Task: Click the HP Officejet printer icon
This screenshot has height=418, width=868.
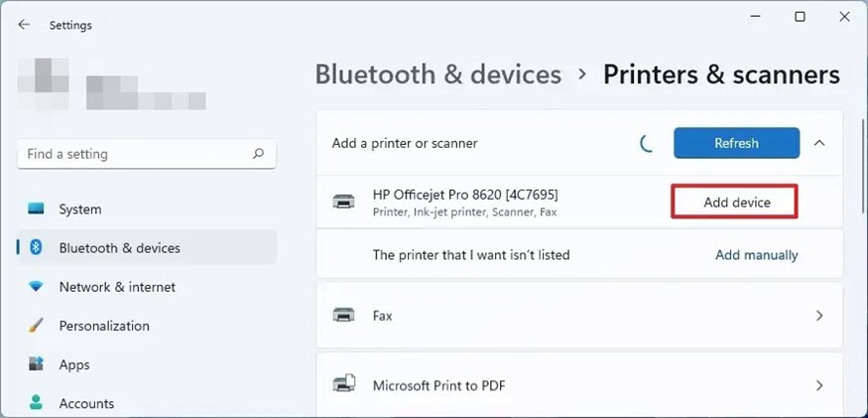Action: pyautogui.click(x=343, y=202)
